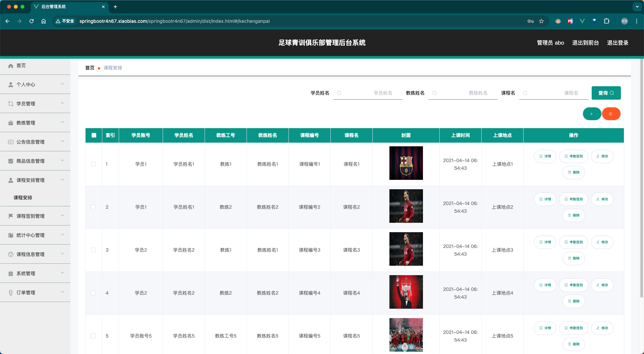Image resolution: width=644 pixels, height=354 pixels.
Task: Check the checkbox for row 1
Action: 93,164
